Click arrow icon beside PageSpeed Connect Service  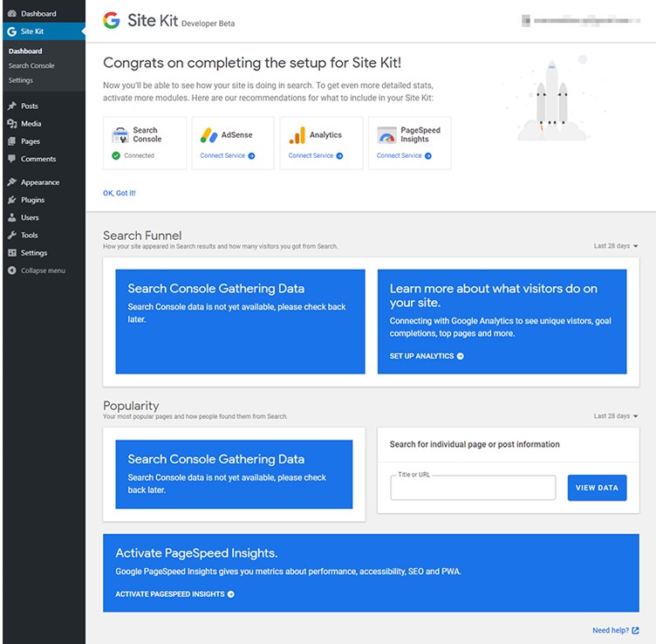(x=428, y=155)
